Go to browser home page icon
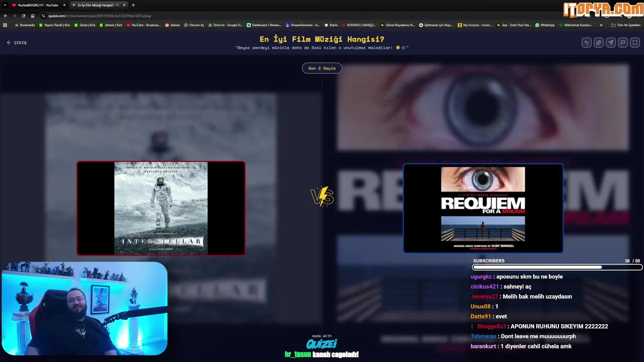The width and height of the screenshot is (644, 362). tap(33, 16)
